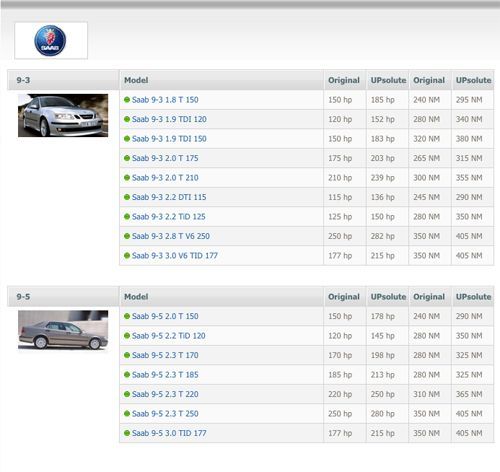Click green dot beside Saab 9-3 1.8 T 150
The image size is (500, 472).
click(x=127, y=100)
